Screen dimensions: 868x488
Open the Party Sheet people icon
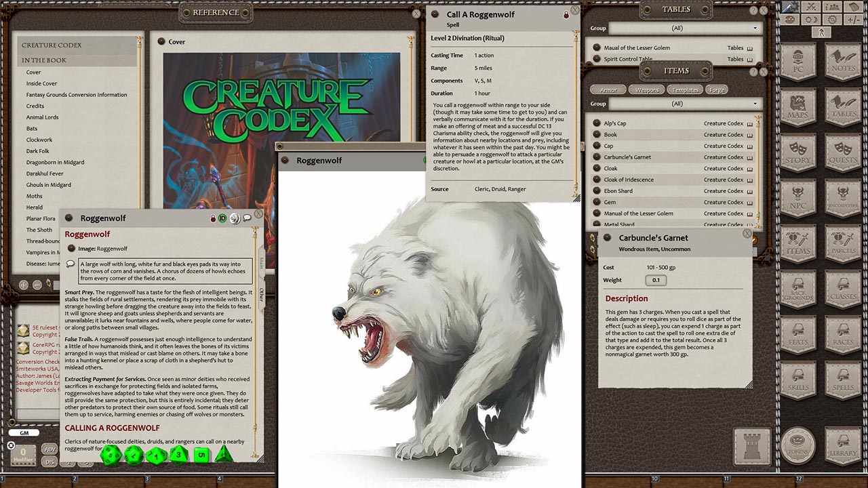pyautogui.click(x=831, y=7)
